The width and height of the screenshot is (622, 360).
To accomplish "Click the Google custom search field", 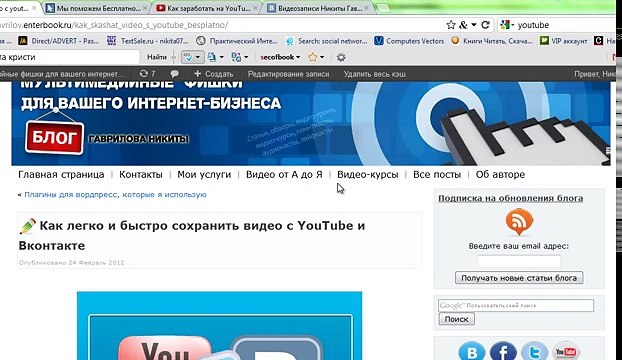I will coord(516,305).
